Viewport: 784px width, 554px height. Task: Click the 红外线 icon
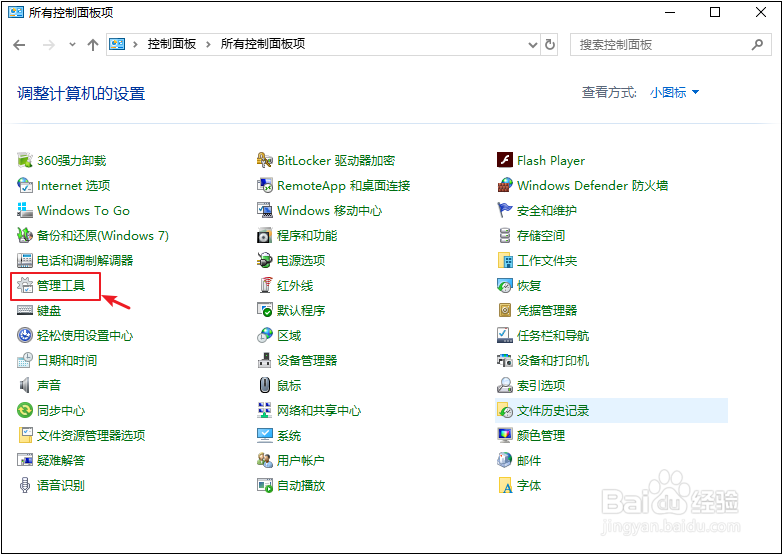[x=264, y=286]
